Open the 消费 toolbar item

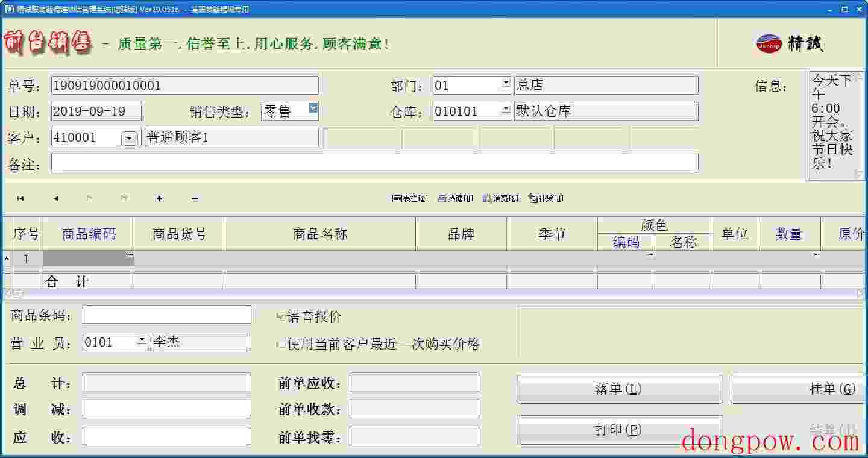pos(500,198)
